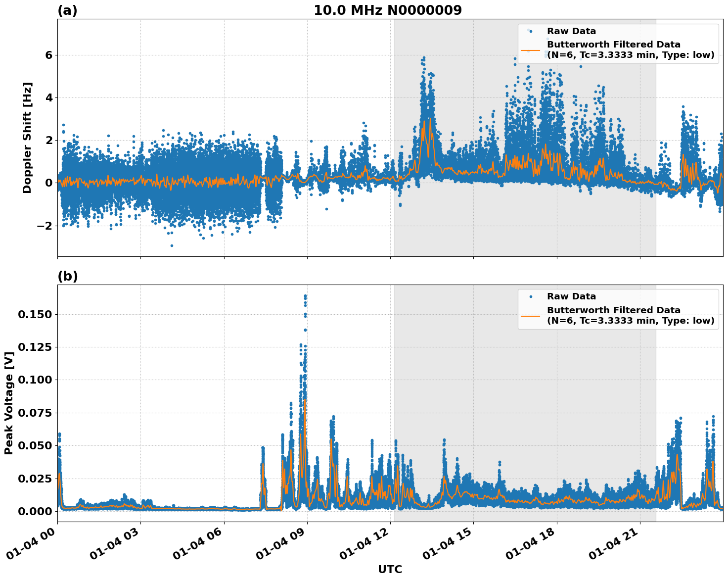728x580 pixels.
Task: Click the orange Butterworth line sample in panel (a) legend
Action: (532, 51)
